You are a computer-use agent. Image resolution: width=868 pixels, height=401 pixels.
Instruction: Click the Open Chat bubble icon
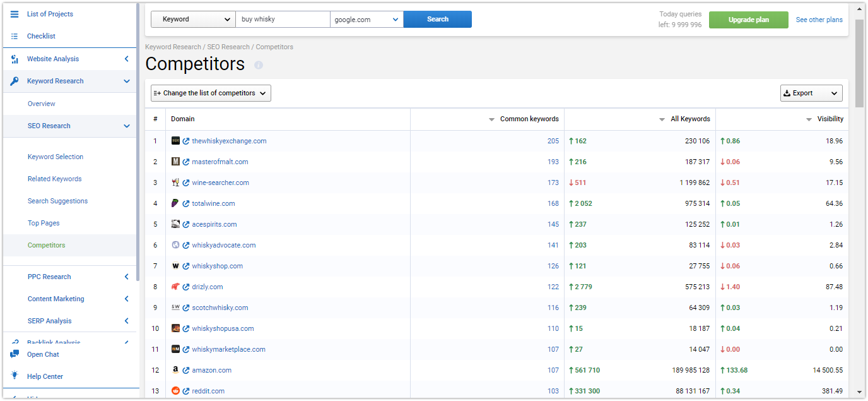[15, 354]
